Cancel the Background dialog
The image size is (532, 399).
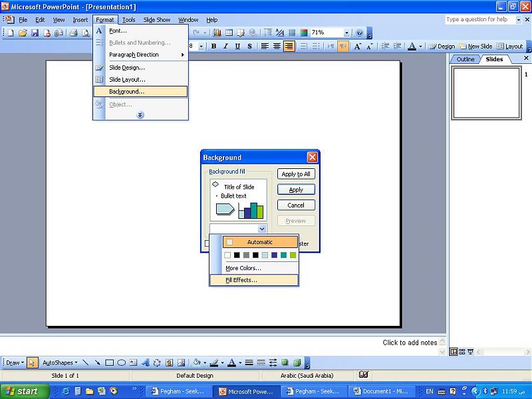pos(296,205)
